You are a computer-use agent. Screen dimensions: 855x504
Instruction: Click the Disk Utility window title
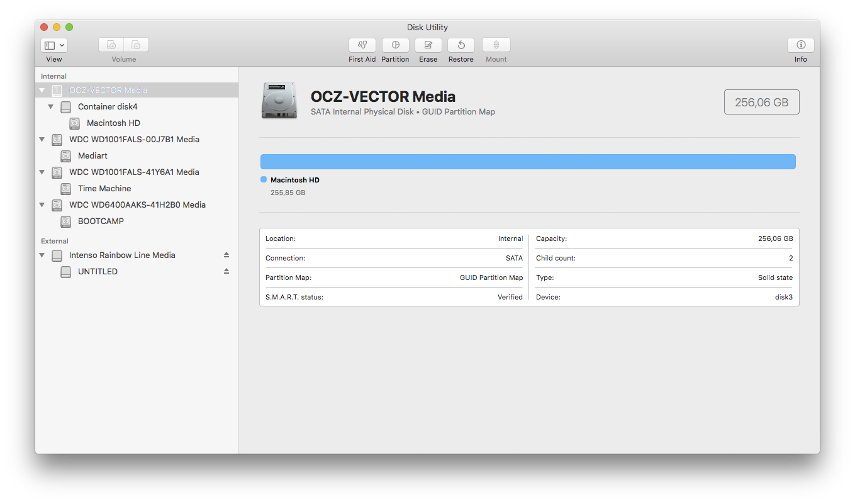pos(427,27)
